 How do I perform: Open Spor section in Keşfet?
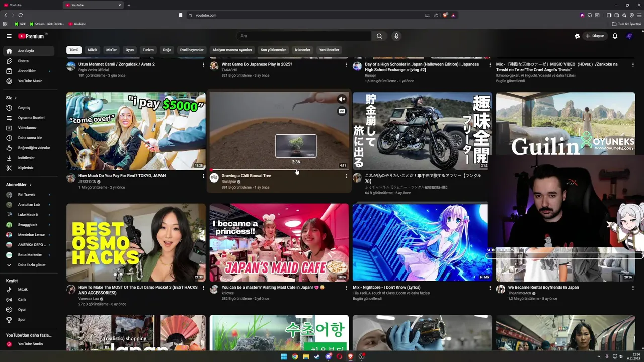[29, 320]
